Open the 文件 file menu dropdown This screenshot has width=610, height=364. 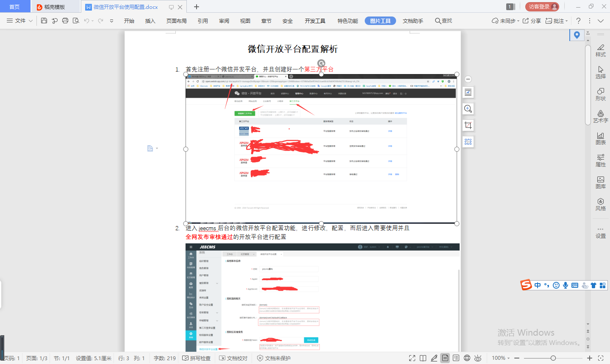coord(20,21)
